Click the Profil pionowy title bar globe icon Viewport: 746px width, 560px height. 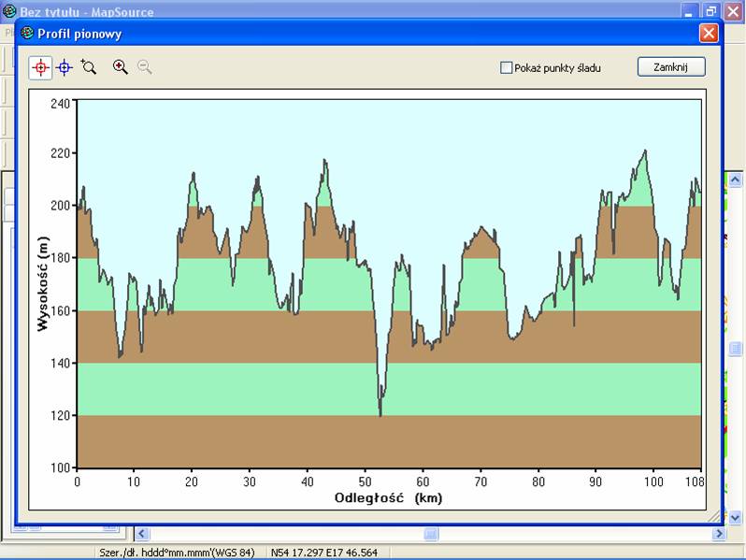point(27,33)
